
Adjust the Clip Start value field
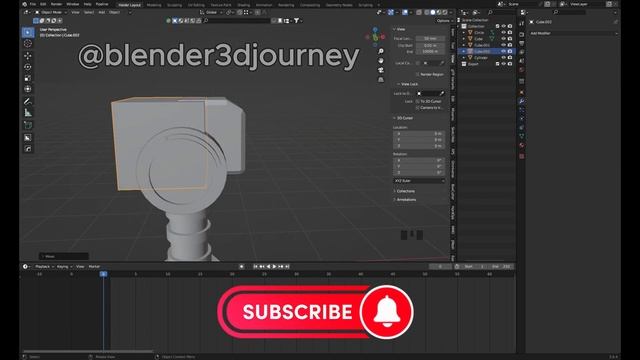[430, 45]
